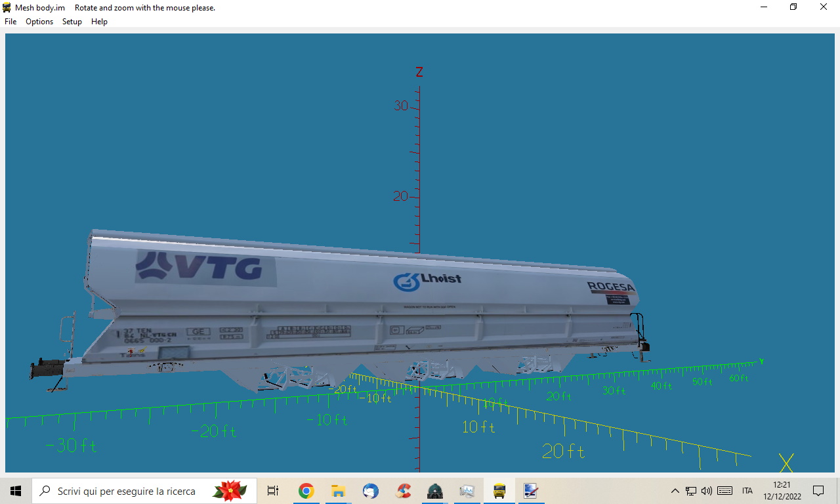
Task: Click the yellow X axis label
Action: (x=786, y=463)
